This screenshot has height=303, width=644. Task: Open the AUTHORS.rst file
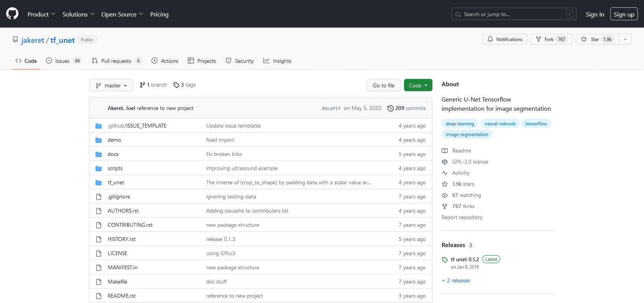(123, 211)
